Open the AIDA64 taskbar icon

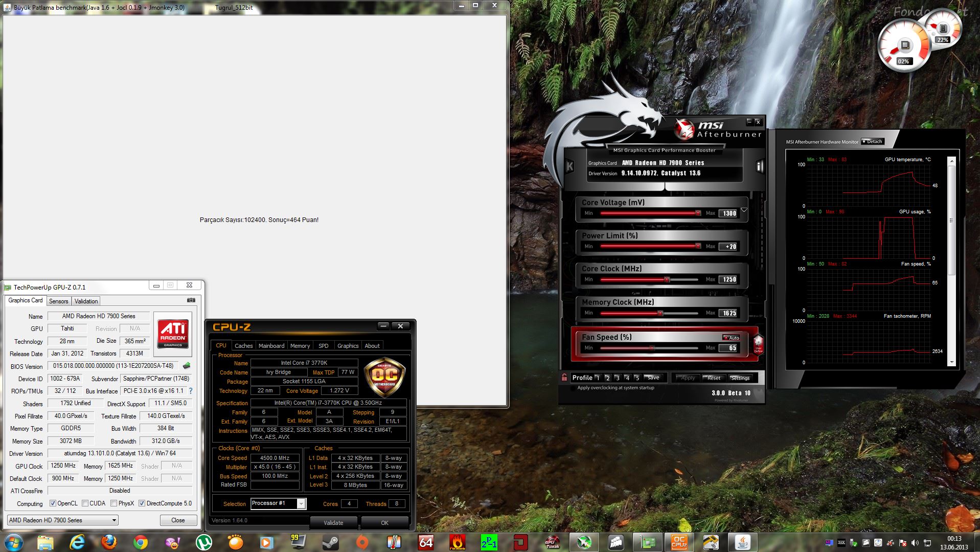pos(425,542)
